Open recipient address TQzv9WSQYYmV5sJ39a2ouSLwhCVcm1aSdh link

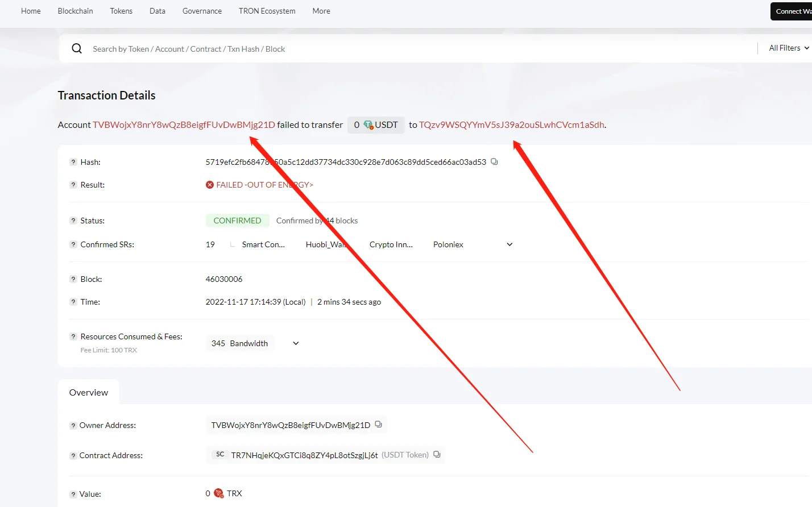(511, 124)
